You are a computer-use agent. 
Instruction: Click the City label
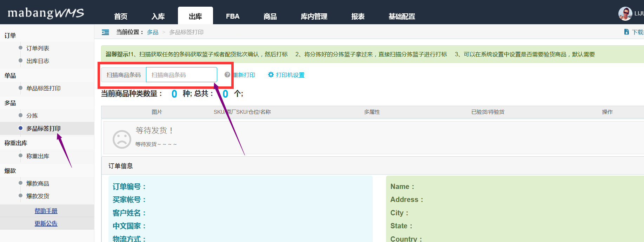(400, 213)
